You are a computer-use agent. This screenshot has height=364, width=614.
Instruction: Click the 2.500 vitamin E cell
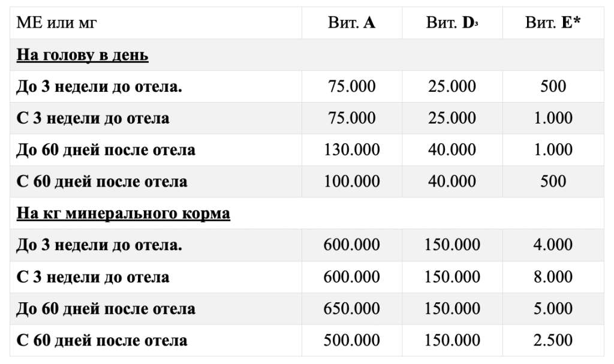tap(553, 341)
